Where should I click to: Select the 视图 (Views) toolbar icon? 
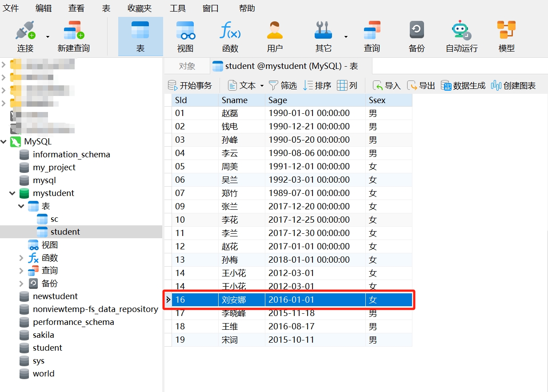pos(185,36)
